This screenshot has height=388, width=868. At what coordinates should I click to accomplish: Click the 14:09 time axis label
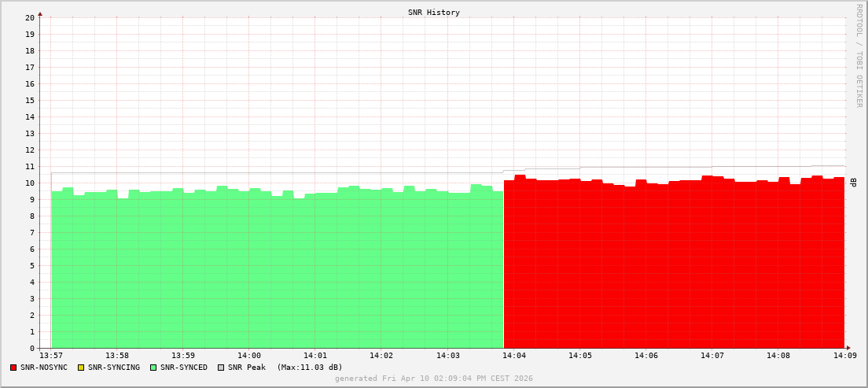tap(844, 356)
